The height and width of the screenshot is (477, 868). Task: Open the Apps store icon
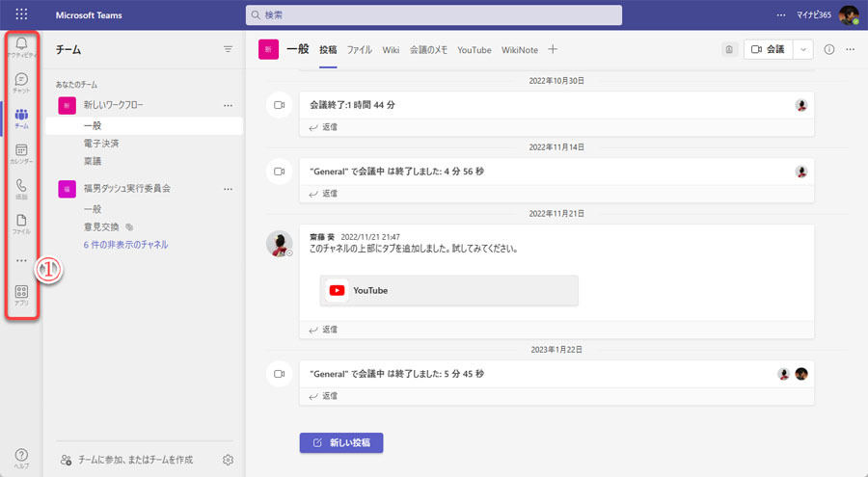(21, 294)
